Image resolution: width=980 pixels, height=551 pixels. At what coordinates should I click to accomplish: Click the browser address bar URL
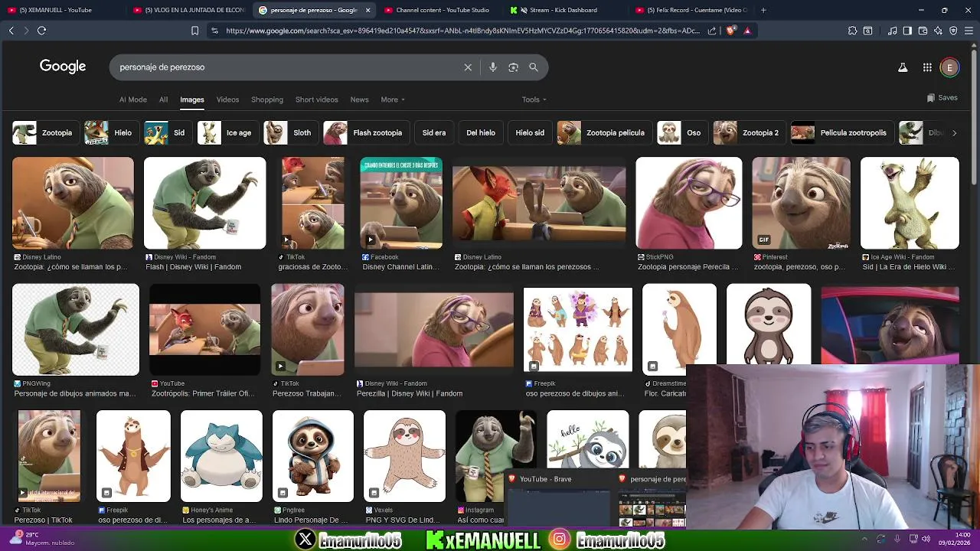(462, 31)
